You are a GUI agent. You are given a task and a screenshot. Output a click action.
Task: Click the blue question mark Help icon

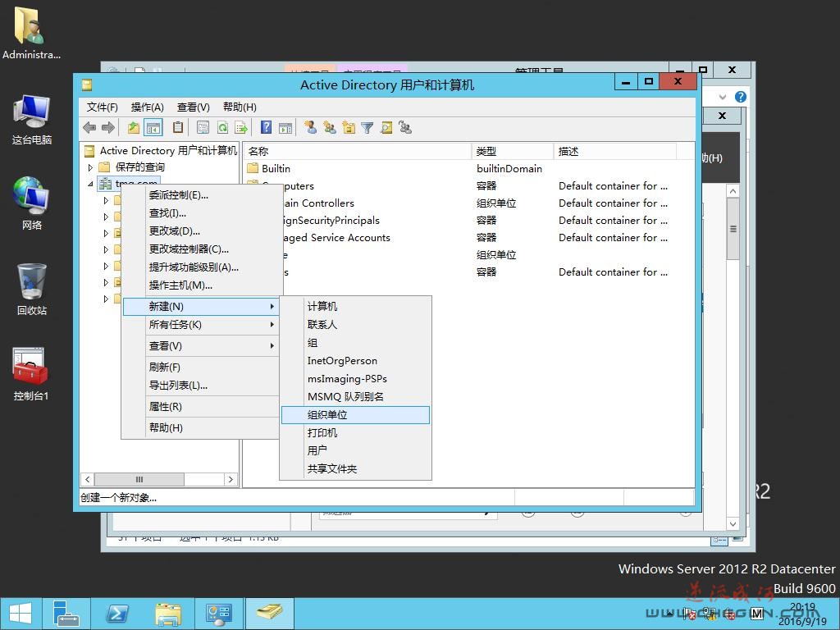267,127
